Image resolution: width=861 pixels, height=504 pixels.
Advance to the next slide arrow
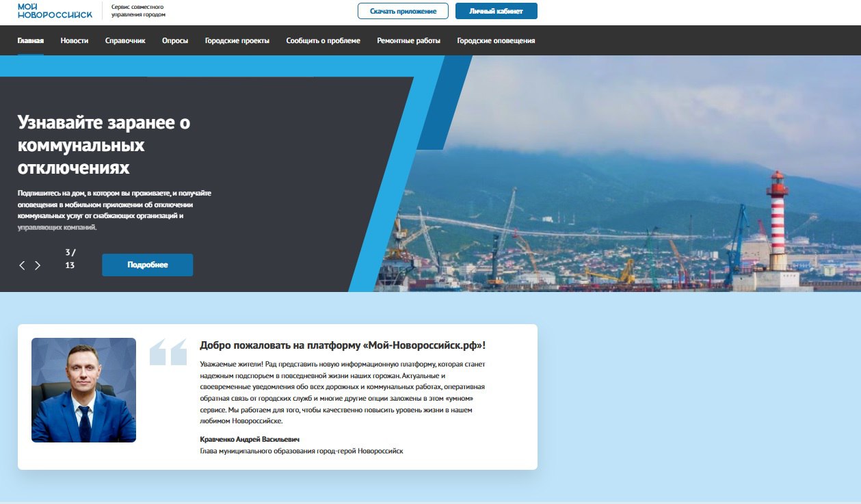click(x=38, y=265)
